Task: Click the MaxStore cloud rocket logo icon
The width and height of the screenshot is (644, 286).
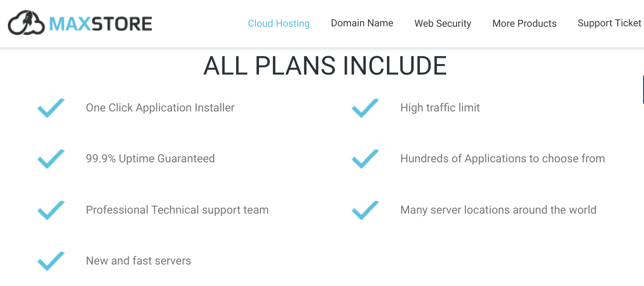Action: click(26, 23)
